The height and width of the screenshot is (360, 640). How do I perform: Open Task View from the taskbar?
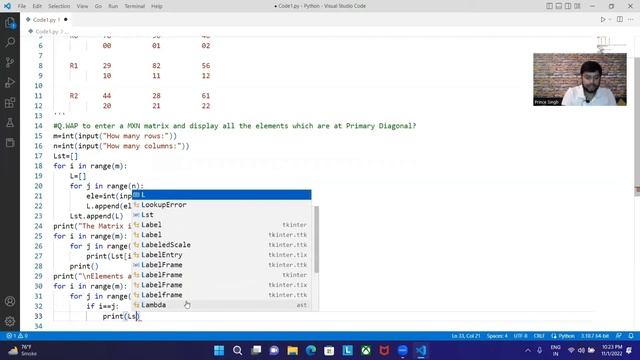click(256, 351)
